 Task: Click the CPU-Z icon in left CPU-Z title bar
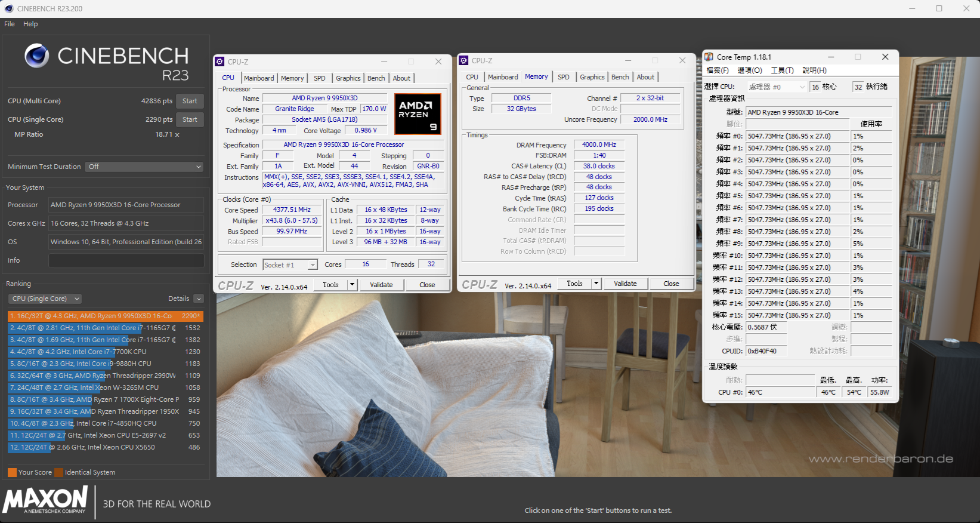pos(220,61)
